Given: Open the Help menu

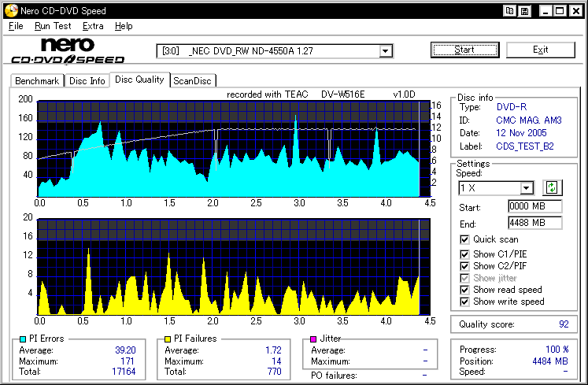Looking at the screenshot, I should coord(124,26).
